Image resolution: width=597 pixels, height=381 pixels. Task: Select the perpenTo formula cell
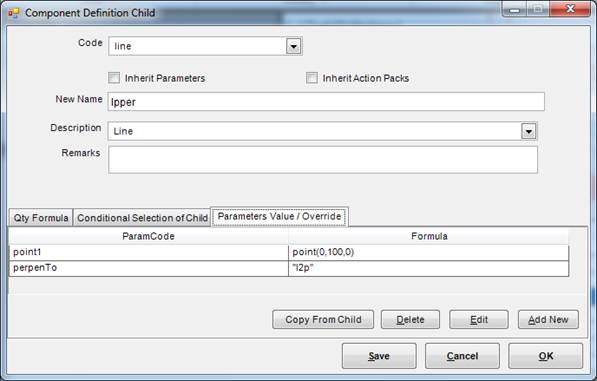click(429, 268)
